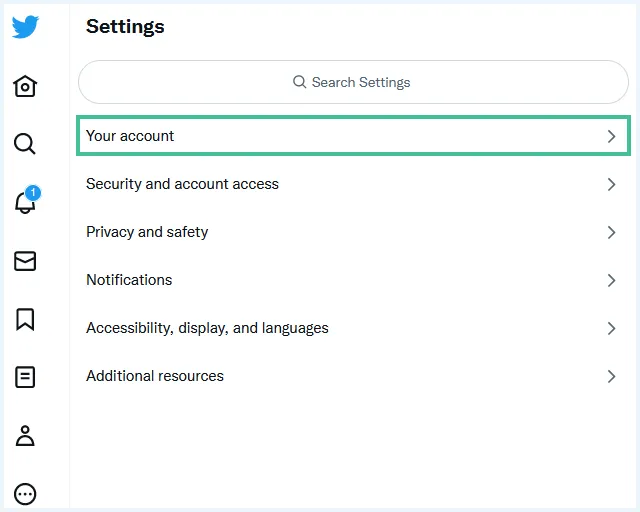
Task: Open Privacy and safety settings
Action: click(353, 232)
